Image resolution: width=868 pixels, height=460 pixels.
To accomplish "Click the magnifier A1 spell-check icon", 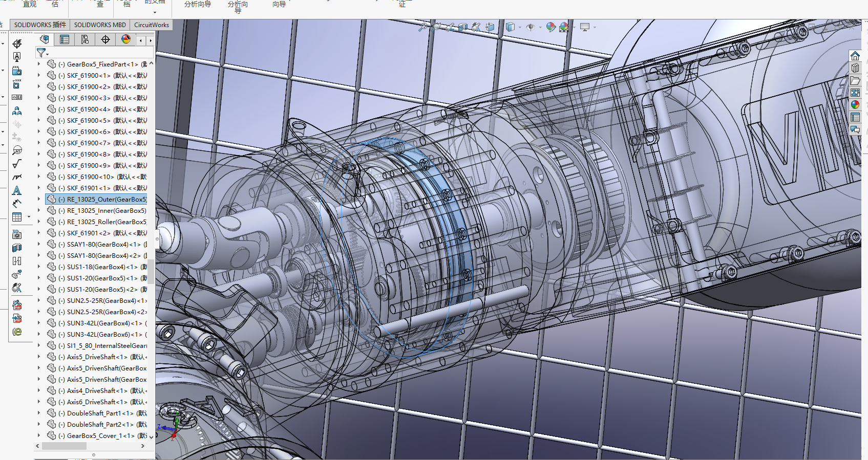I will (x=17, y=150).
